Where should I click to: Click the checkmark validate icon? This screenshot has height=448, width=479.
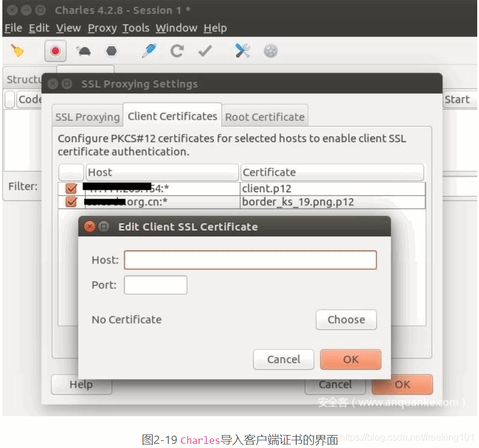(x=205, y=51)
